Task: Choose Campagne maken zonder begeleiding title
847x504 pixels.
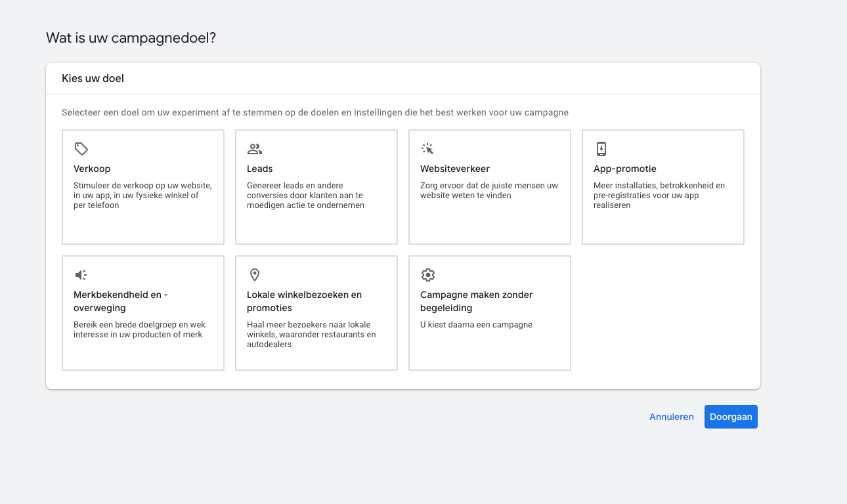Action: click(476, 301)
